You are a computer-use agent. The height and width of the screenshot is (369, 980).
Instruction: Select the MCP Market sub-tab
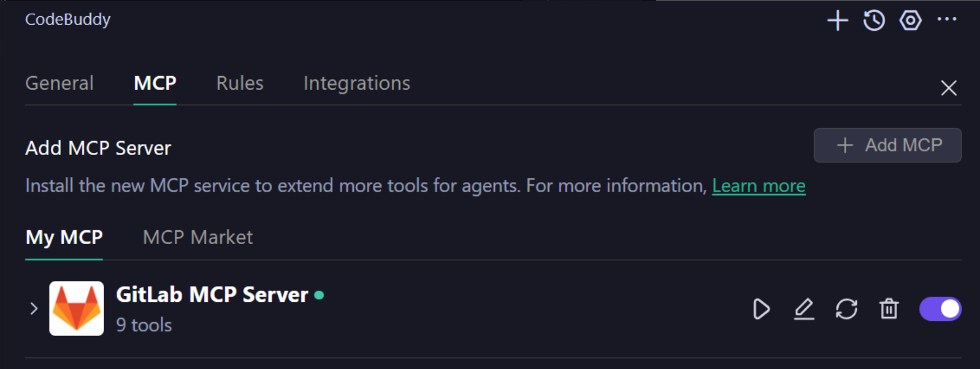[198, 237]
